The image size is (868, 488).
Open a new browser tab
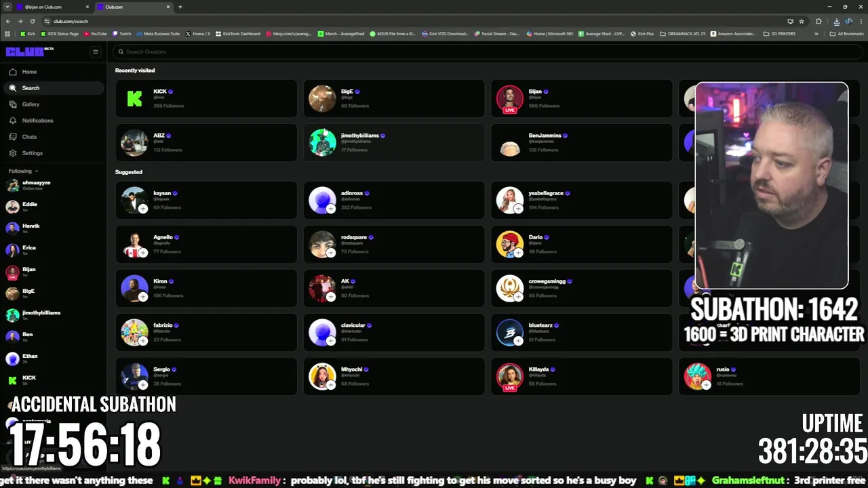[180, 7]
